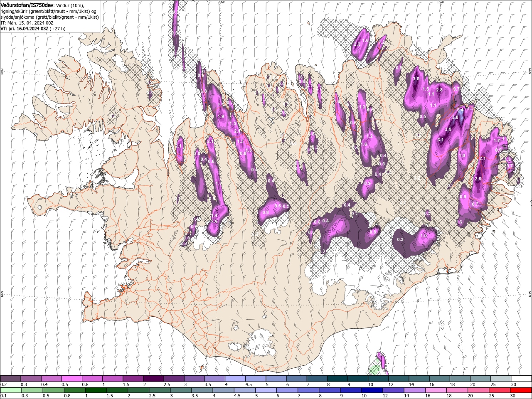This screenshot has height=399, width=532.
Task: Click the red 30 mm rain legend swatch
Action: (x=521, y=390)
